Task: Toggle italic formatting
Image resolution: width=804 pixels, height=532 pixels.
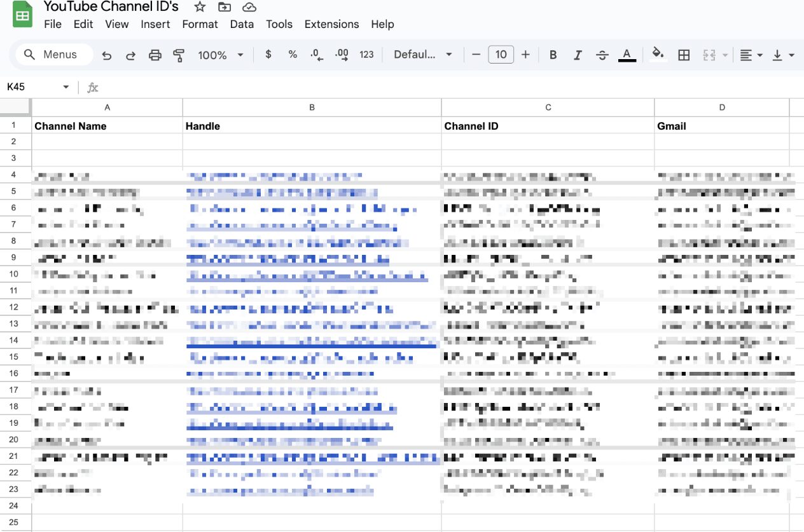Action: tap(578, 55)
